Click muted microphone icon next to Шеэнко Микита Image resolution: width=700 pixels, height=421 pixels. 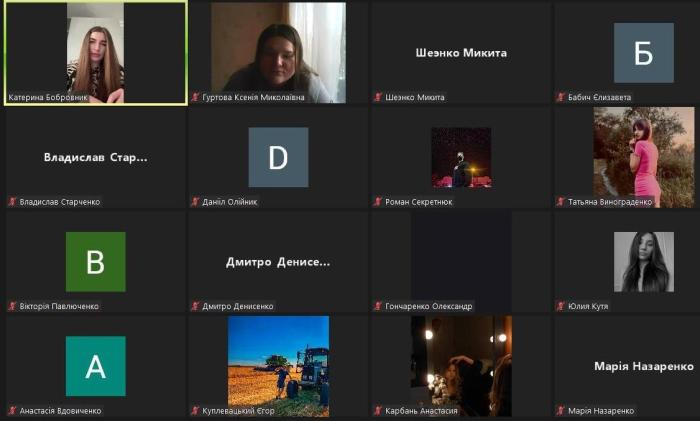pyautogui.click(x=378, y=97)
